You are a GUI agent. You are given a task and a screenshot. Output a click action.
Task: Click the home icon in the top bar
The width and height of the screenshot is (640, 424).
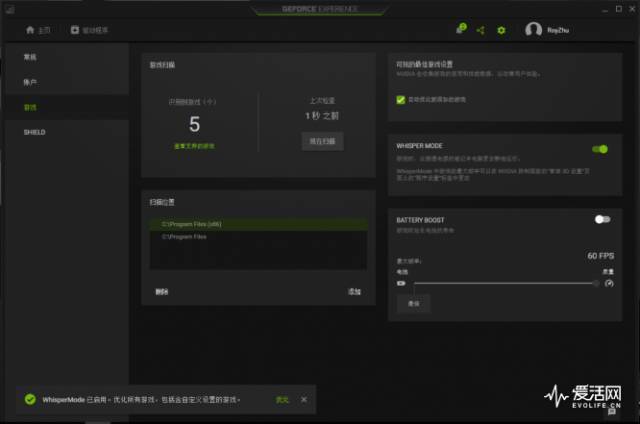point(29,30)
